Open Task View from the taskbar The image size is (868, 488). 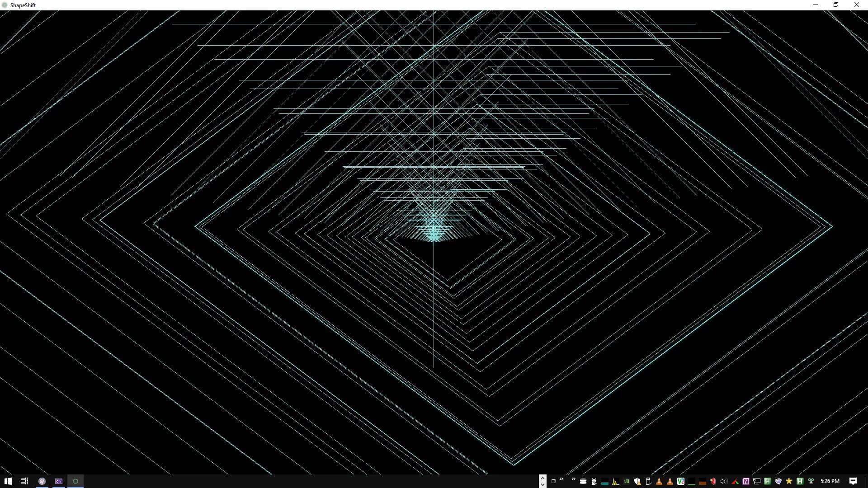(24, 481)
